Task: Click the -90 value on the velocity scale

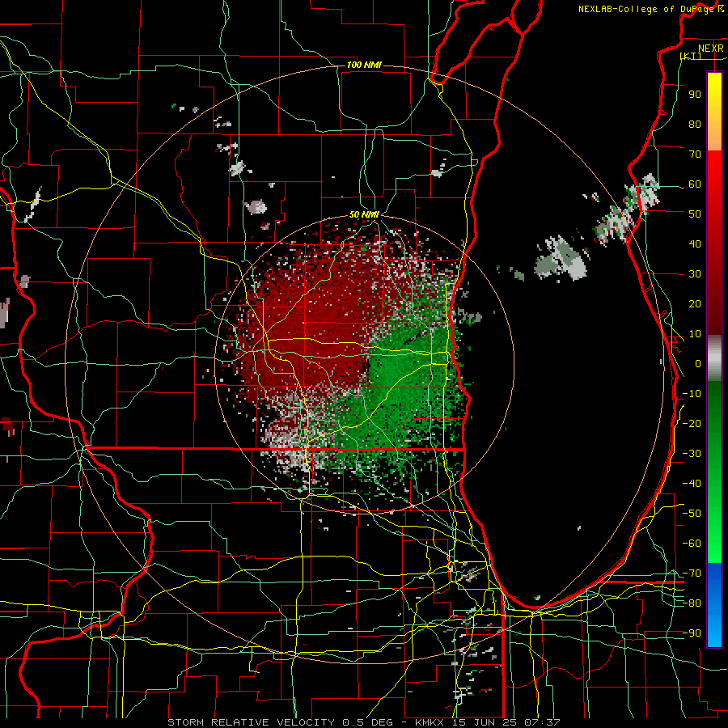Action: 692,633
